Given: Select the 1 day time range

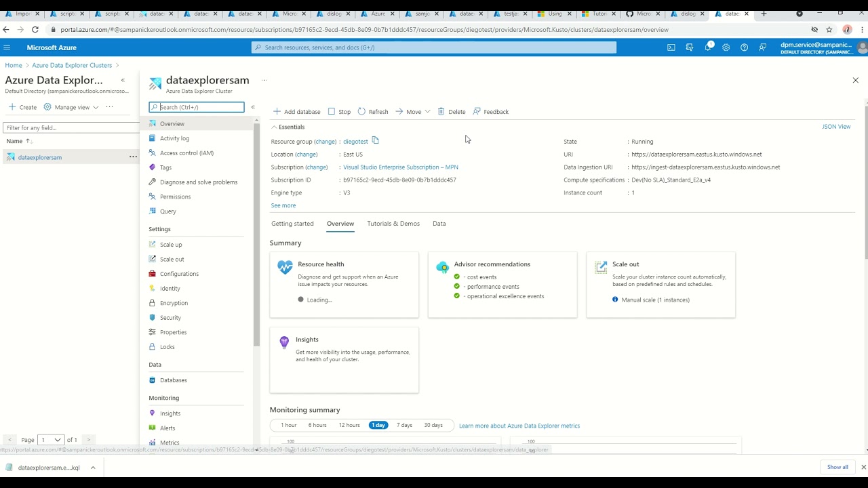Looking at the screenshot, I should pyautogui.click(x=378, y=426).
